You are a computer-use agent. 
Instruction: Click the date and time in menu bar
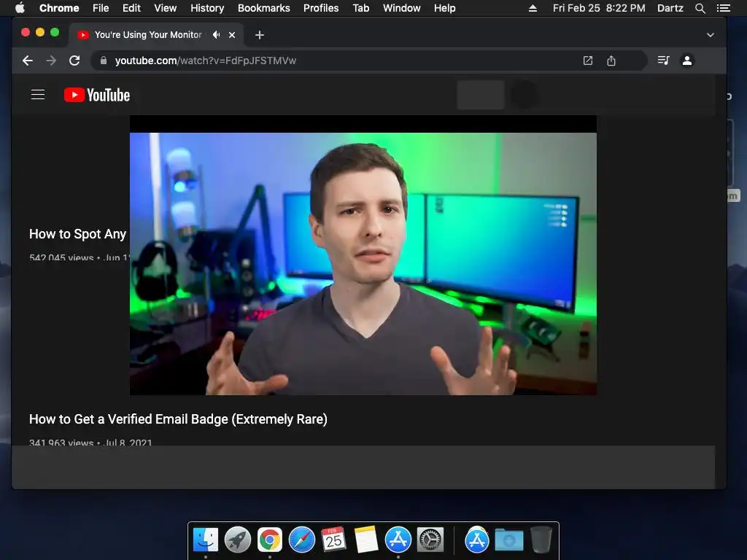[599, 8]
